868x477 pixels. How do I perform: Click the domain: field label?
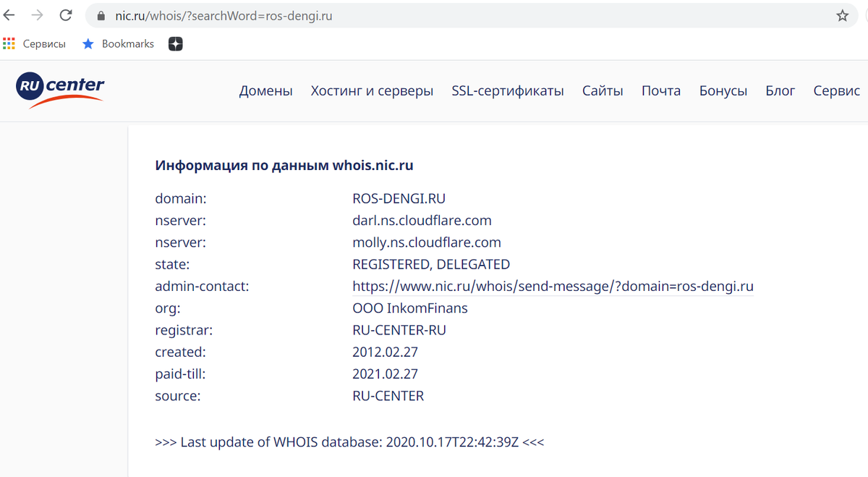click(181, 198)
